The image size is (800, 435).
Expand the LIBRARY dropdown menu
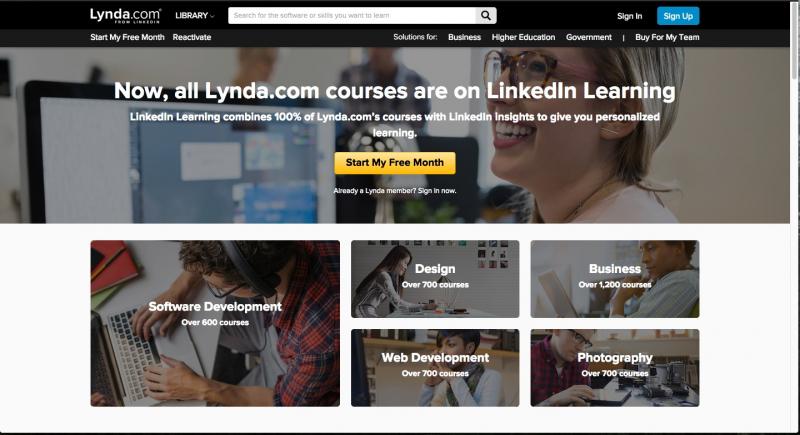coord(194,16)
